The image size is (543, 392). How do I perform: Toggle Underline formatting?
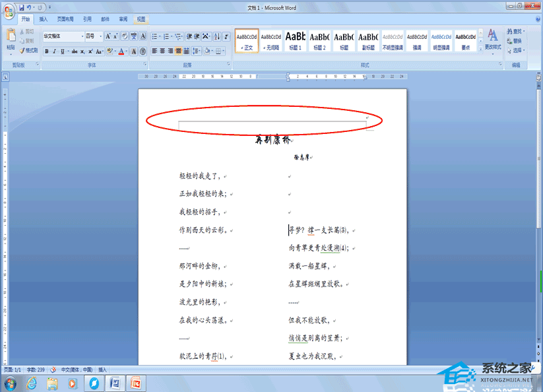click(x=62, y=51)
